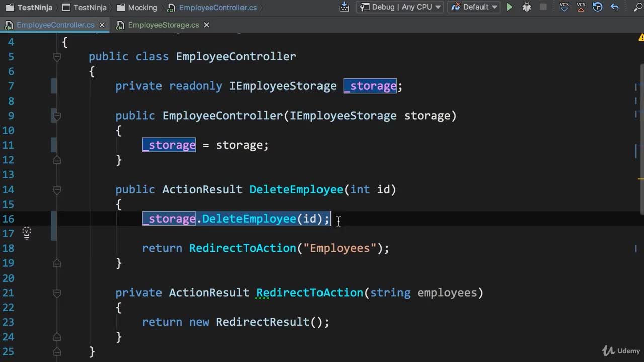The height and width of the screenshot is (362, 644).
Task: Click C# file icon on EmployeeStorage.cs tab
Action: pyautogui.click(x=120, y=25)
